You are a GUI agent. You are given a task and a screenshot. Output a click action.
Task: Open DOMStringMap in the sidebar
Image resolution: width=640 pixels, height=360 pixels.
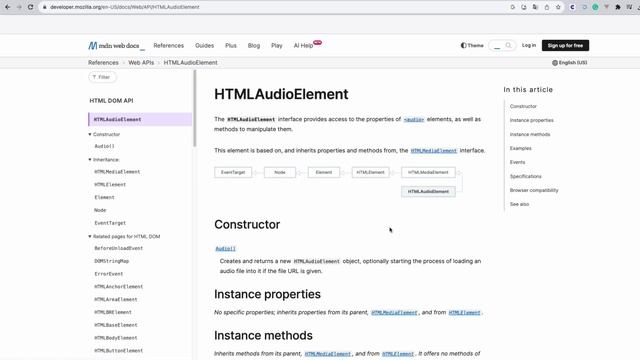(111, 261)
